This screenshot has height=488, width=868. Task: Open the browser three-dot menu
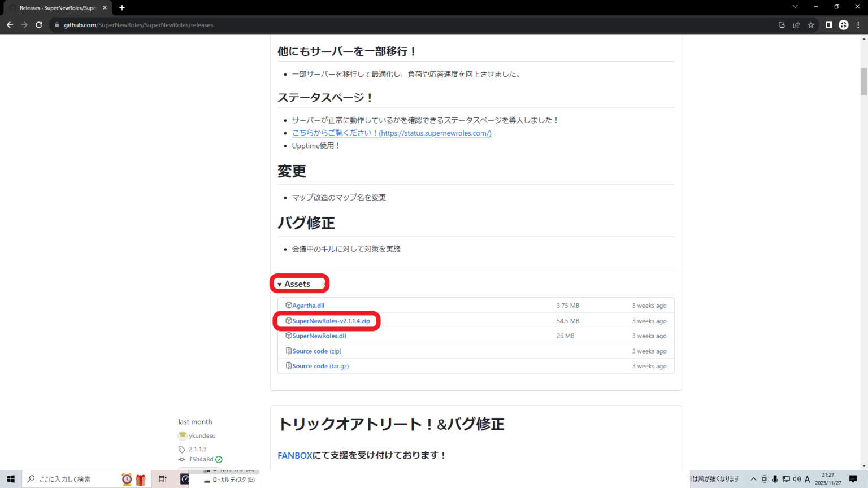tap(858, 25)
